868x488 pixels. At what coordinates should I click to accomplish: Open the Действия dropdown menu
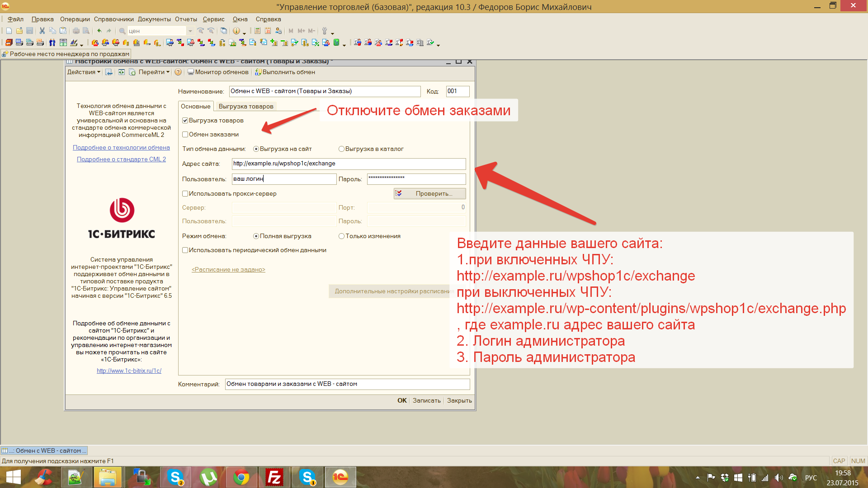84,72
